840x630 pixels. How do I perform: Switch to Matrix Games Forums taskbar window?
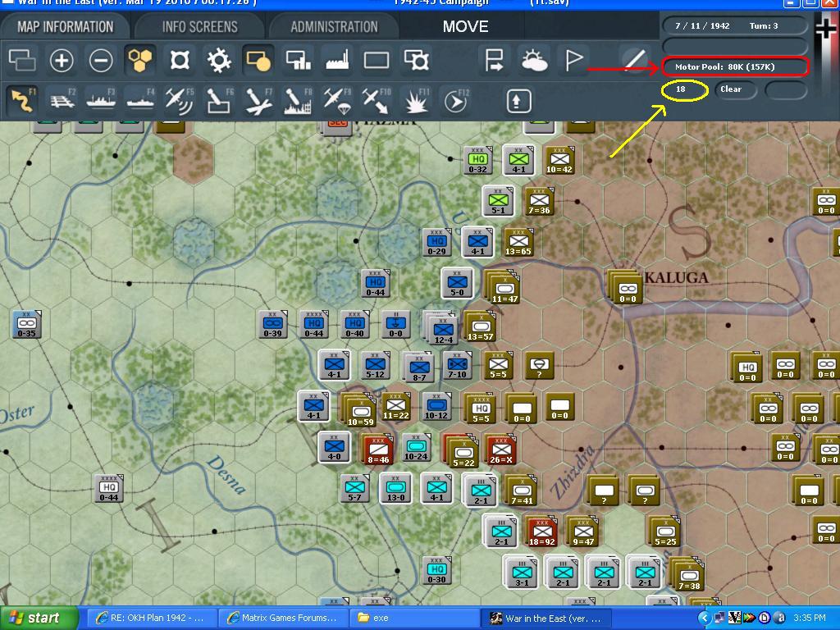pos(284,618)
